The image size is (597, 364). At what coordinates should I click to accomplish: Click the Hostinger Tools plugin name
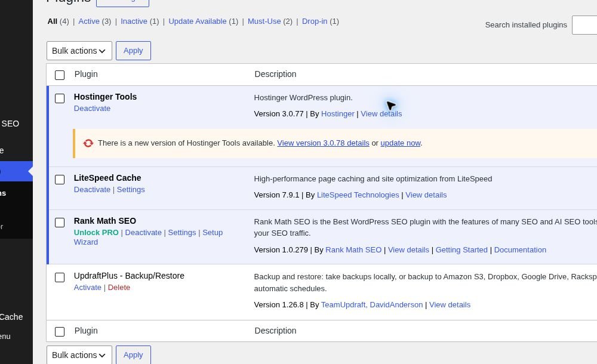(105, 97)
